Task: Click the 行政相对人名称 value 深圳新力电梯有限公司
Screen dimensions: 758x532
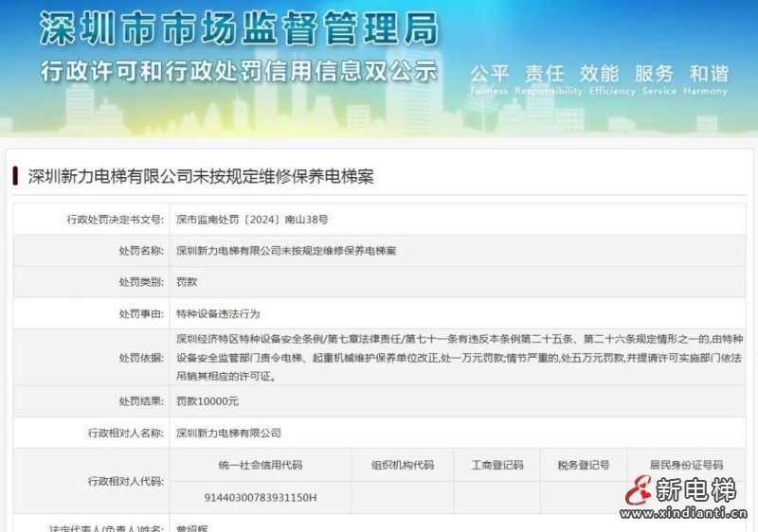Action: 228,433
